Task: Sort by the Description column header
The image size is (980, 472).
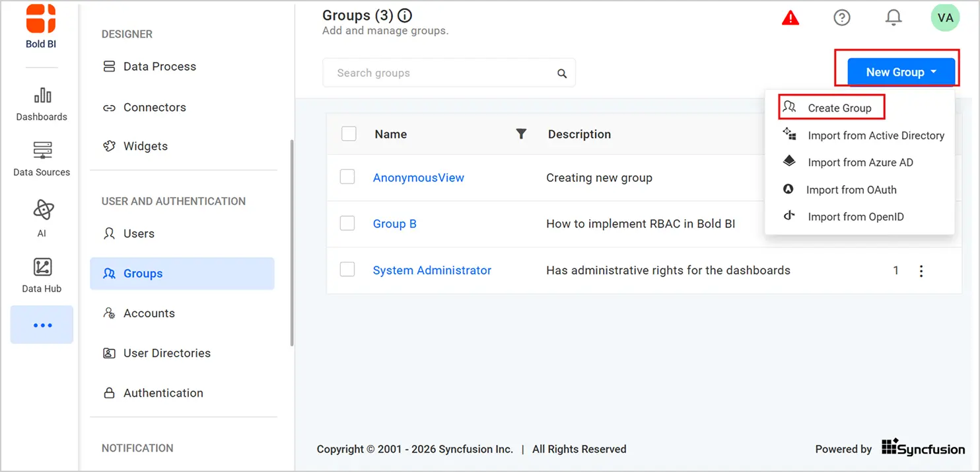Action: pyautogui.click(x=579, y=134)
